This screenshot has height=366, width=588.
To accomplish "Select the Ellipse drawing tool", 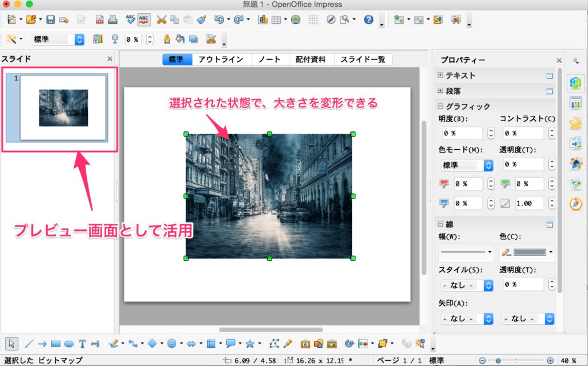I will pos(69,344).
